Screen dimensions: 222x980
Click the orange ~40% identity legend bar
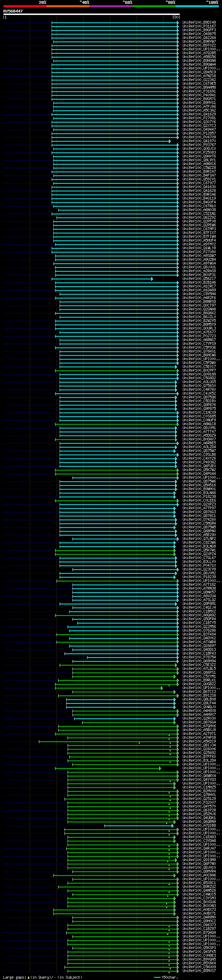68,6
